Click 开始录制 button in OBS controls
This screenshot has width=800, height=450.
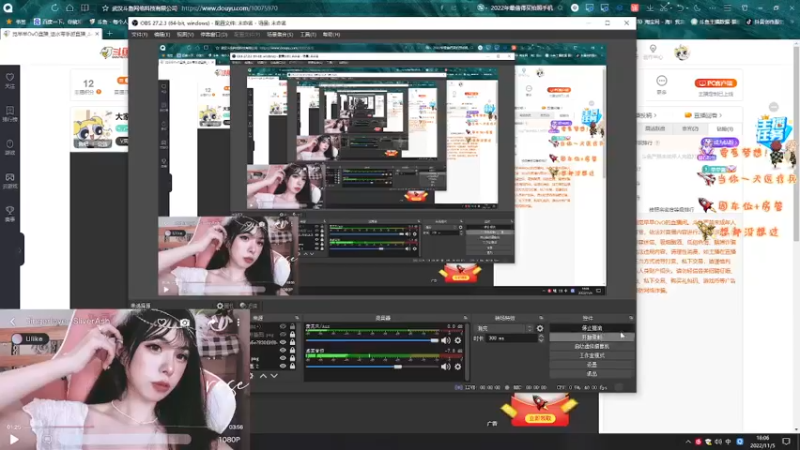592,337
